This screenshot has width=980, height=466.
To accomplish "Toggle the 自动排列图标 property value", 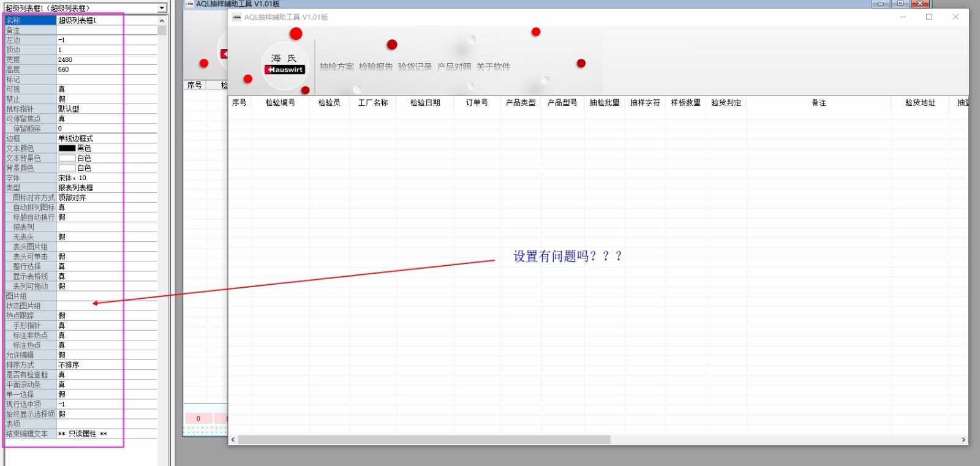I will (x=107, y=207).
